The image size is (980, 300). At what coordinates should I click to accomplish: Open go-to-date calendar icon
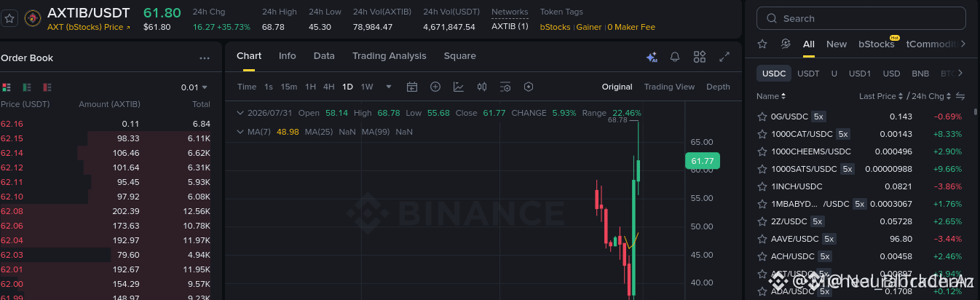[412, 87]
